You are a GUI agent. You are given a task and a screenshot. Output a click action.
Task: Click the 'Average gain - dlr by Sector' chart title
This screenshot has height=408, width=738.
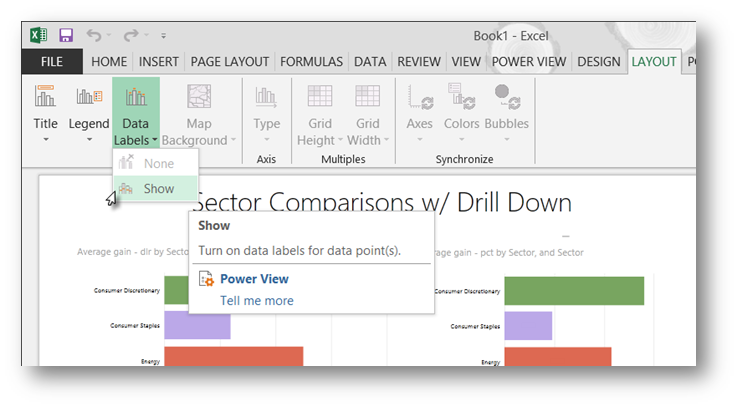pos(133,252)
